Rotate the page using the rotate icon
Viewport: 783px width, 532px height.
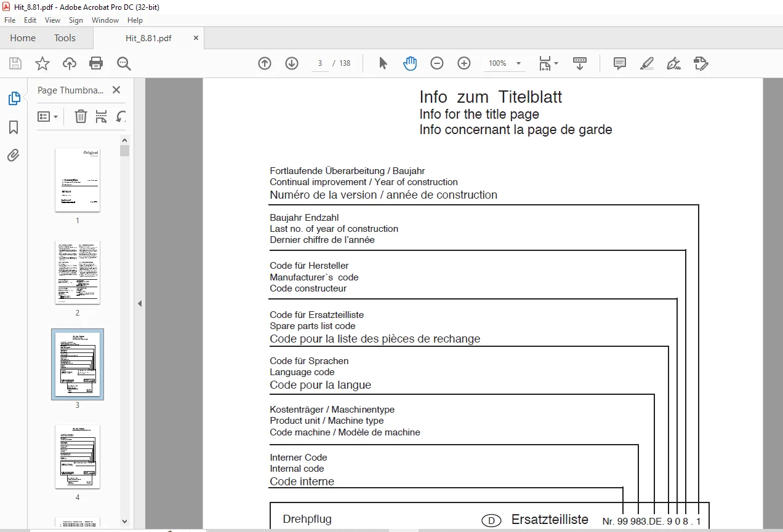pyautogui.click(x=121, y=116)
